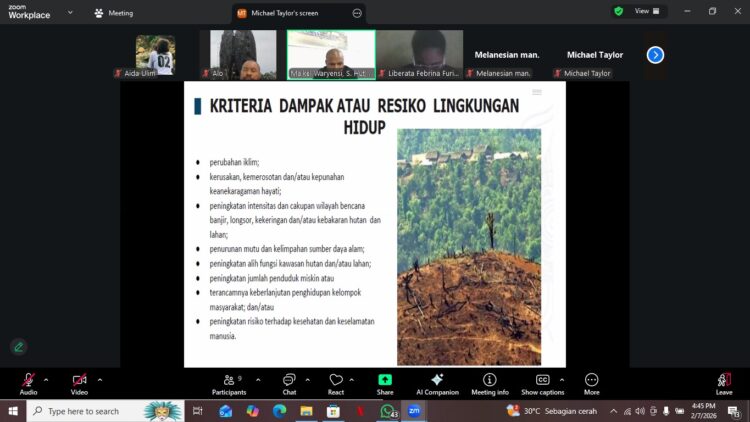Viewport: 750px width, 422px height.
Task: Open the volume control in system tray
Action: click(640, 411)
